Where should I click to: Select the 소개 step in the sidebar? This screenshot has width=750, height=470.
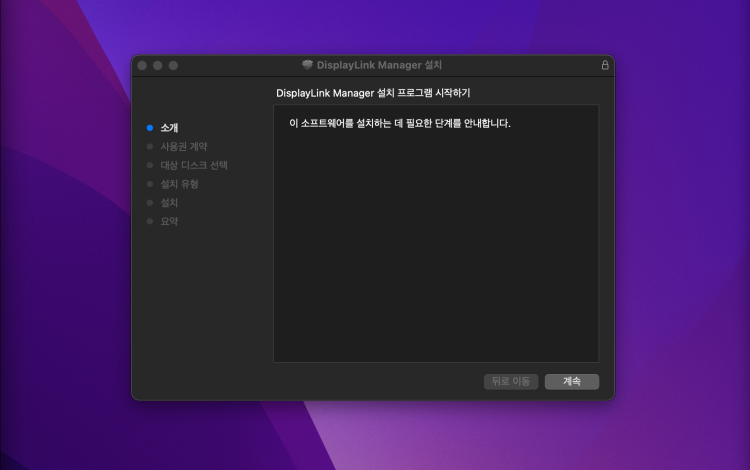(169, 128)
